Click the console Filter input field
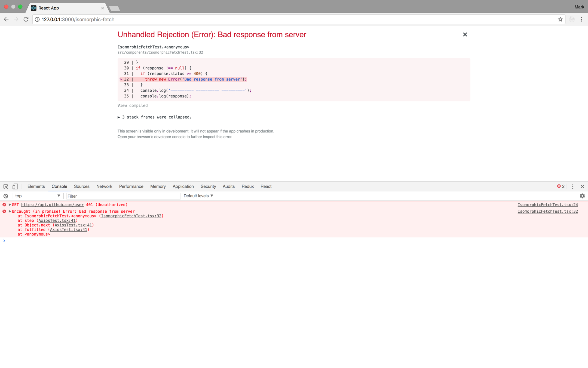 123,196
